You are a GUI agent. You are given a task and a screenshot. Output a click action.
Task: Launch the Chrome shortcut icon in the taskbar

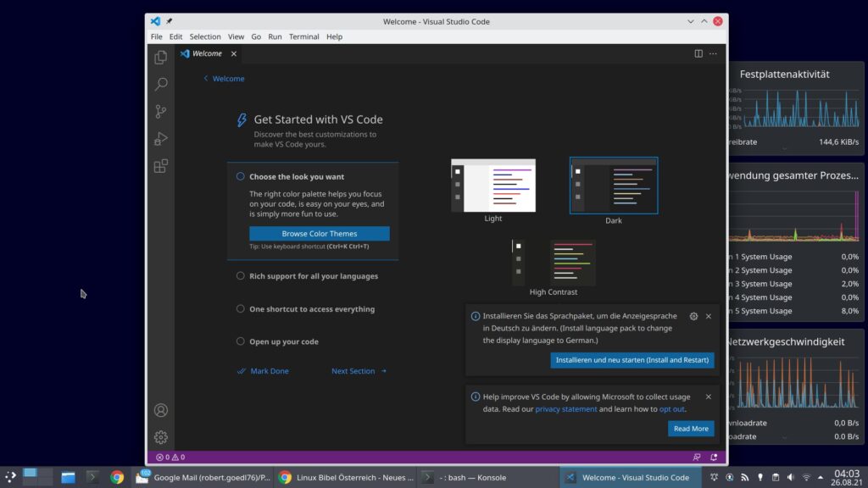pos(117,477)
